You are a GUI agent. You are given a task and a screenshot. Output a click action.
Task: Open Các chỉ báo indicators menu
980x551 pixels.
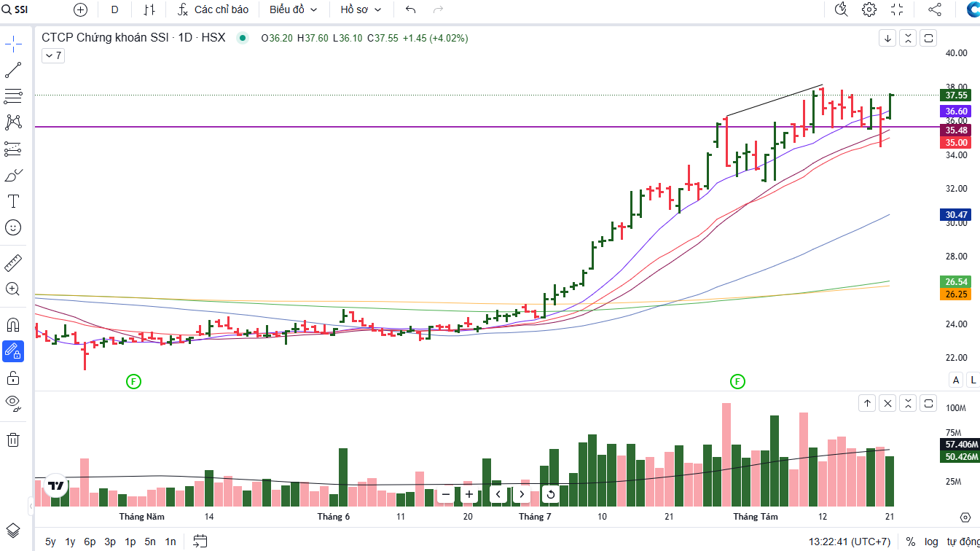tap(213, 9)
